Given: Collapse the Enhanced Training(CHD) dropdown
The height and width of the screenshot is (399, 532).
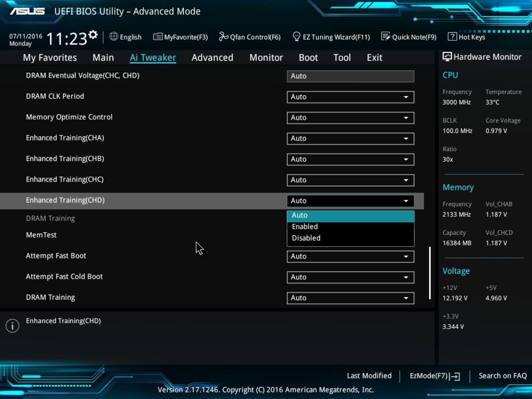Looking at the screenshot, I should click(350, 201).
